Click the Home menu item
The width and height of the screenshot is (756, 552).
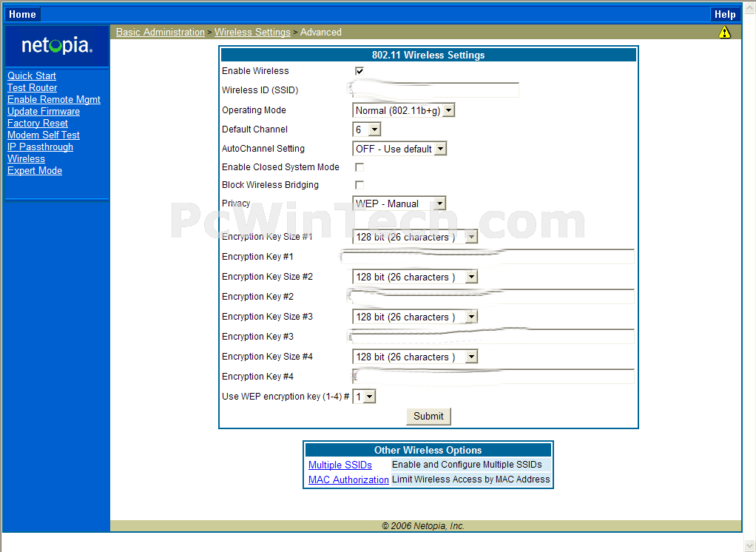pos(22,15)
